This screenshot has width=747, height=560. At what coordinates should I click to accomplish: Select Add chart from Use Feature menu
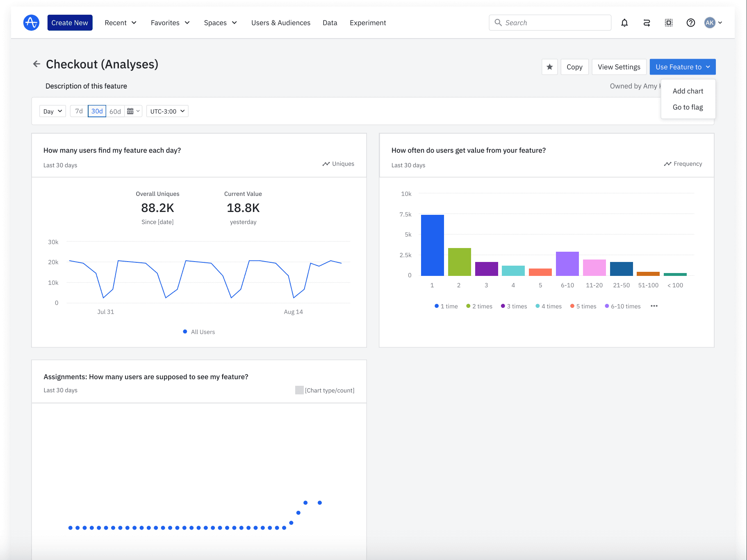[688, 91]
